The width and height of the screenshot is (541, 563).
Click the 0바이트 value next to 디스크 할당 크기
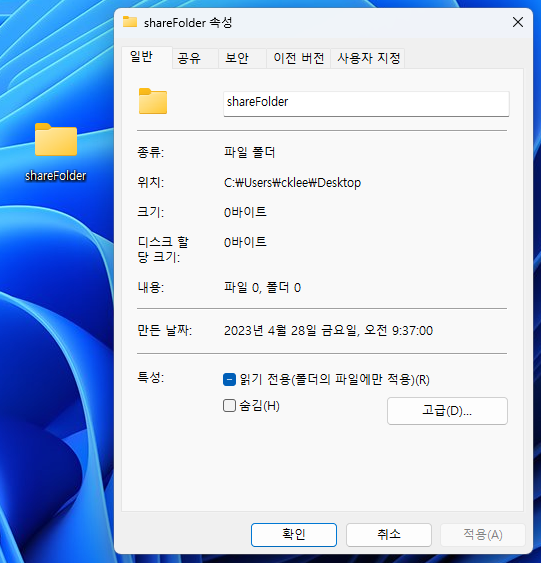pos(245,242)
